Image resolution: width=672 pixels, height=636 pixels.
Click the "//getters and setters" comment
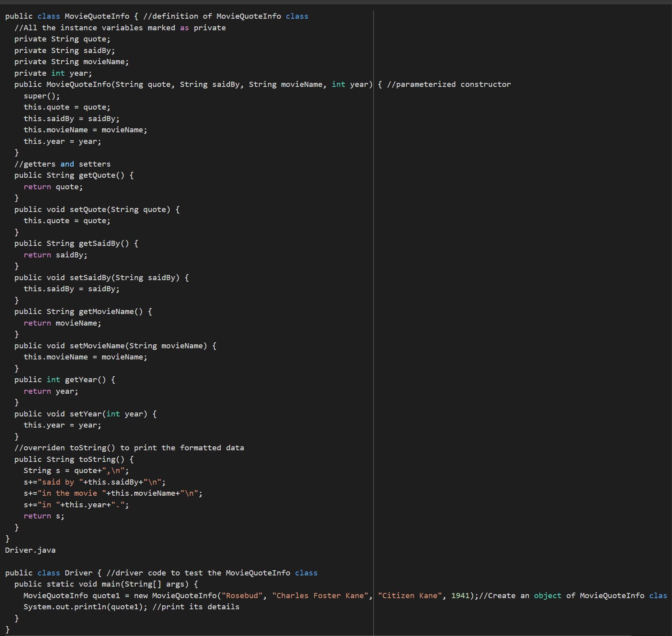click(x=62, y=164)
